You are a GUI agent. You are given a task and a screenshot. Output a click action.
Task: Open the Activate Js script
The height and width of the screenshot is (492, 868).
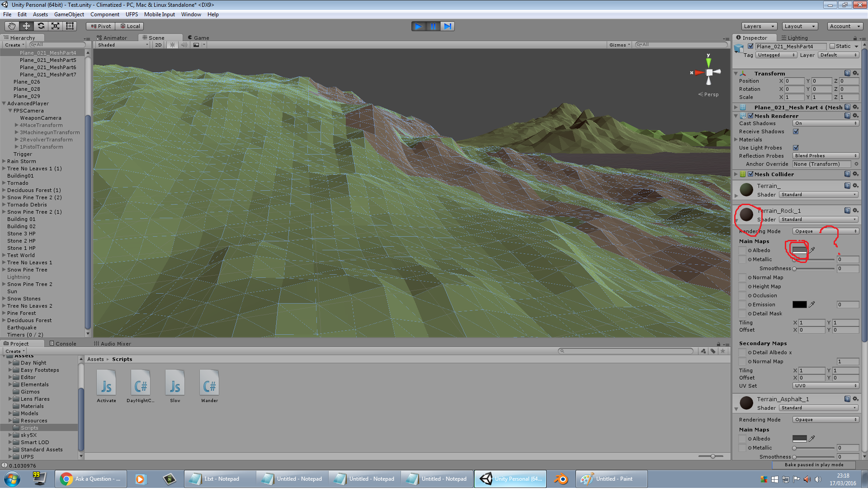[x=106, y=386]
